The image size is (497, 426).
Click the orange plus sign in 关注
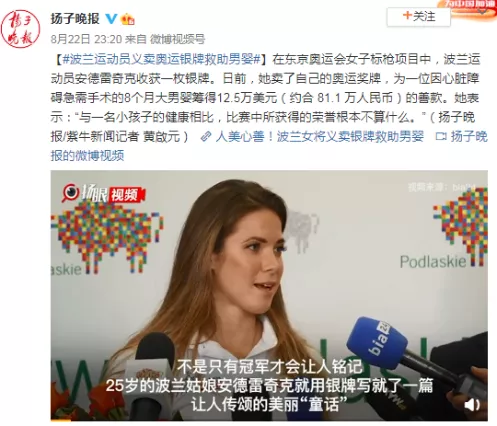407,15
